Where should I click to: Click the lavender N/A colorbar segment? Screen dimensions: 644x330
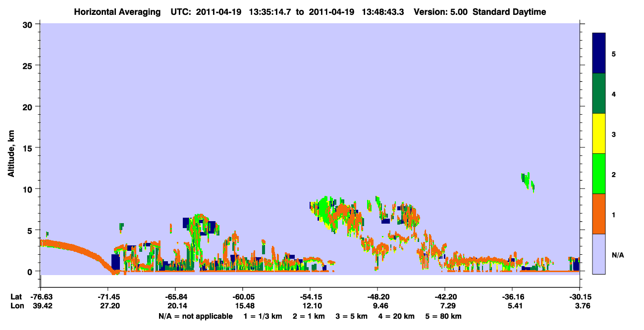[599, 254]
